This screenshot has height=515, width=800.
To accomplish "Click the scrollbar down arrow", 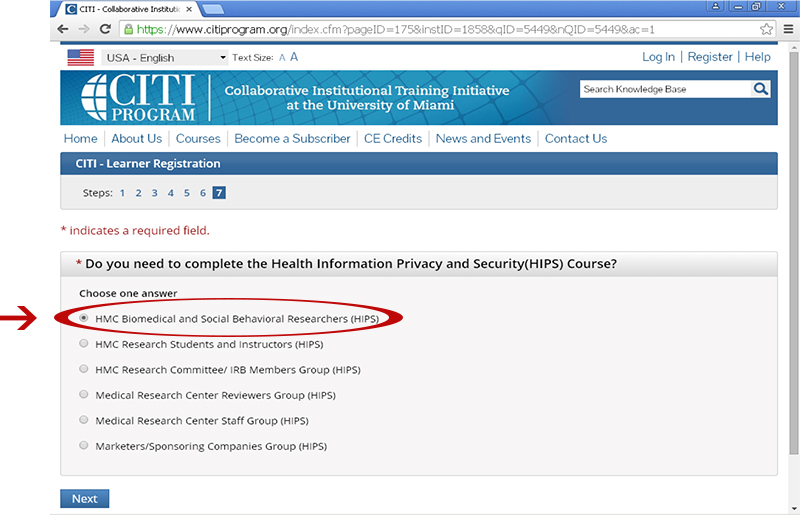I will [793, 509].
